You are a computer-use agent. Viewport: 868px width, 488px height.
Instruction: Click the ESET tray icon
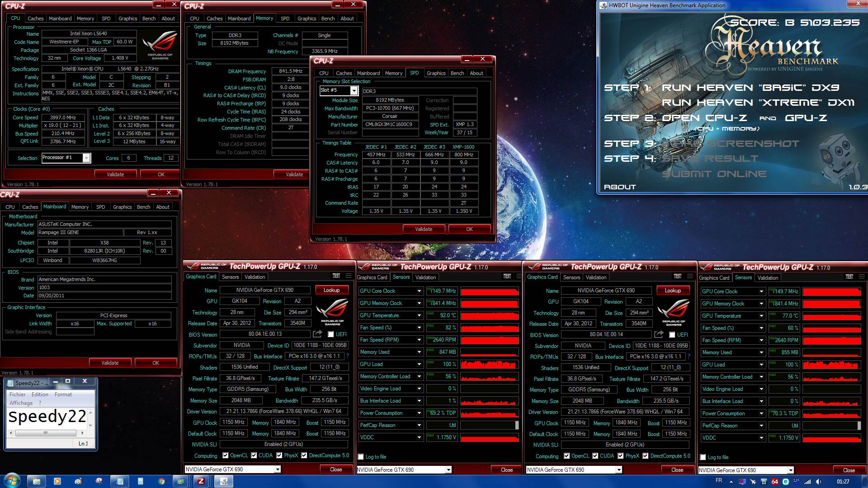[786, 482]
